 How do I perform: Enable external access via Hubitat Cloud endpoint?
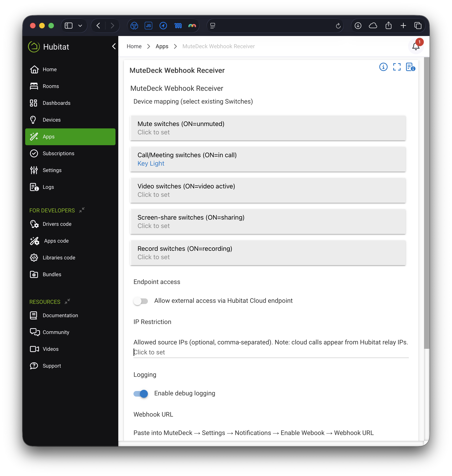click(x=141, y=301)
